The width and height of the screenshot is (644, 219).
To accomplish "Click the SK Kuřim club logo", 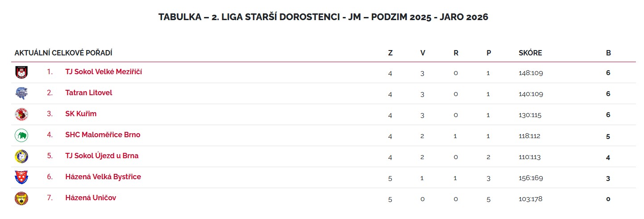I will tap(21, 114).
